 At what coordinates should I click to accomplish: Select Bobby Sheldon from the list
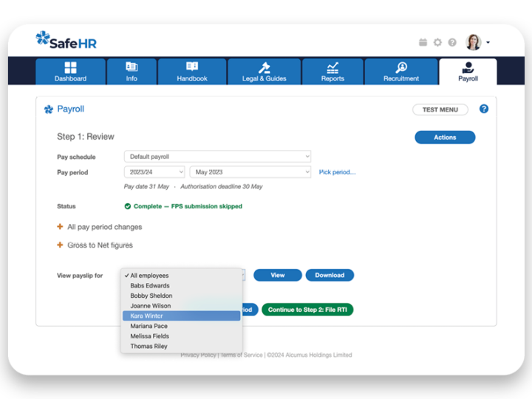coord(182,296)
